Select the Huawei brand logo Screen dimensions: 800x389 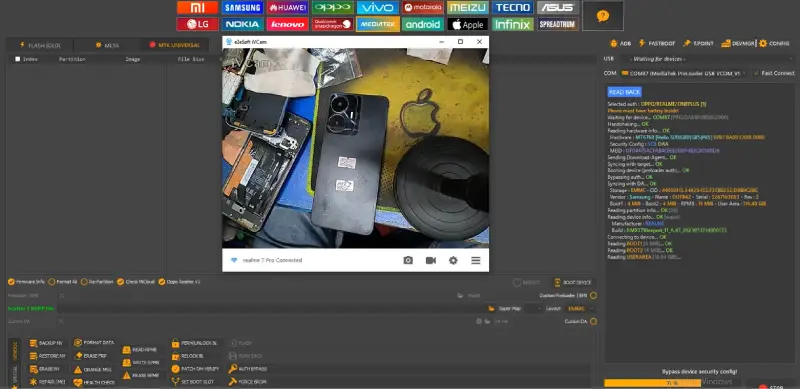pos(287,8)
